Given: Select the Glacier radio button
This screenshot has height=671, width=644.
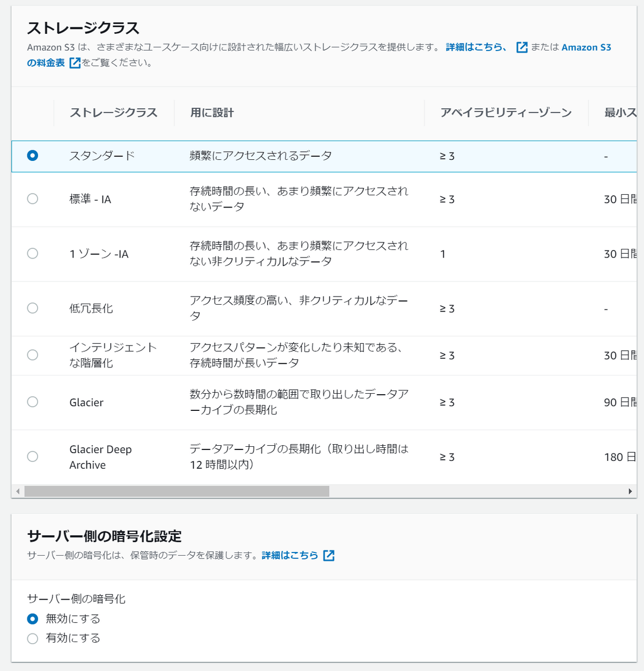Looking at the screenshot, I should coord(33,402).
